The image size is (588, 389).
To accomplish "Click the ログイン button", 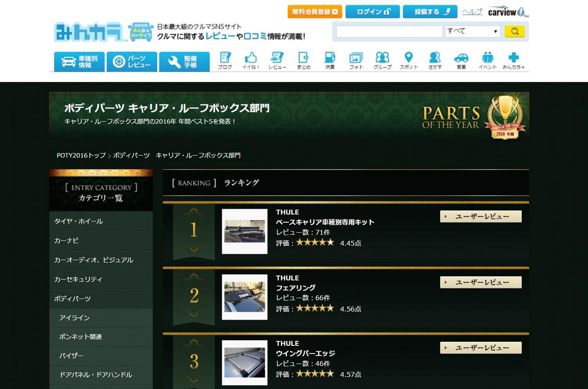I will pos(373,11).
